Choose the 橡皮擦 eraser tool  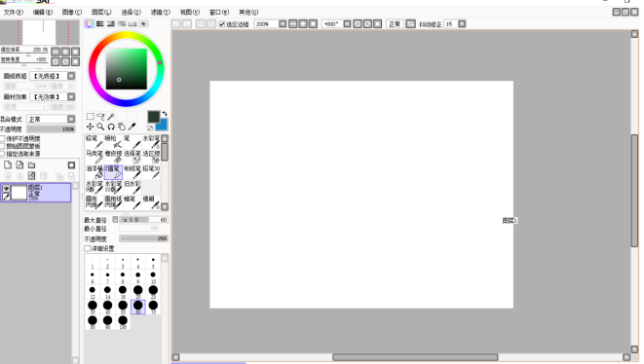click(x=113, y=157)
